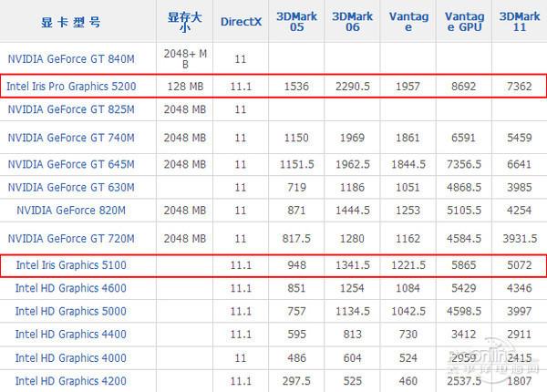This screenshot has height=392, width=547.
Task: Sort by 3DMark 05 column header
Action: point(296,22)
